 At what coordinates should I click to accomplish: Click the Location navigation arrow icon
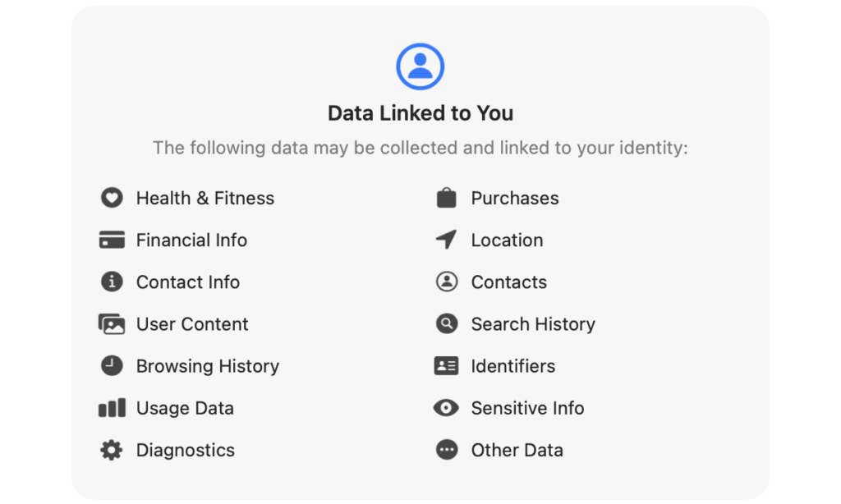[x=447, y=240]
